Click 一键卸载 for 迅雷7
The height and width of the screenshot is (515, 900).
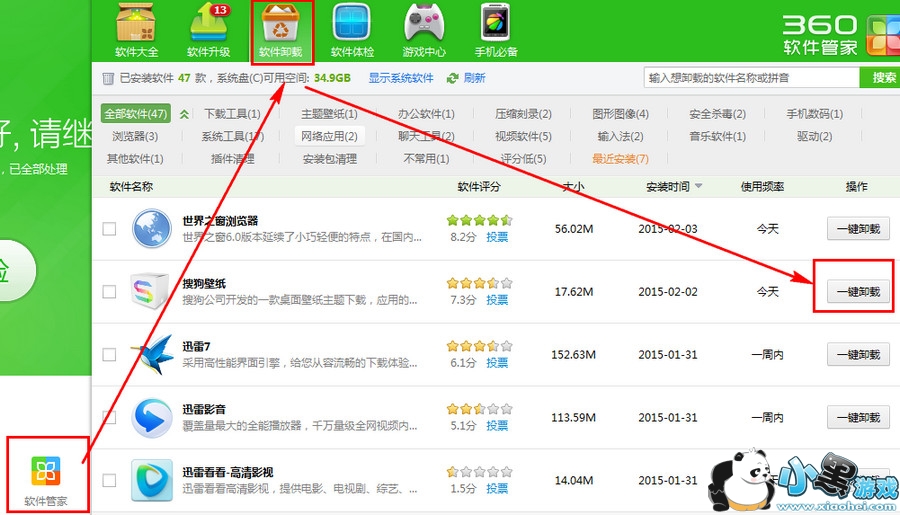858,354
